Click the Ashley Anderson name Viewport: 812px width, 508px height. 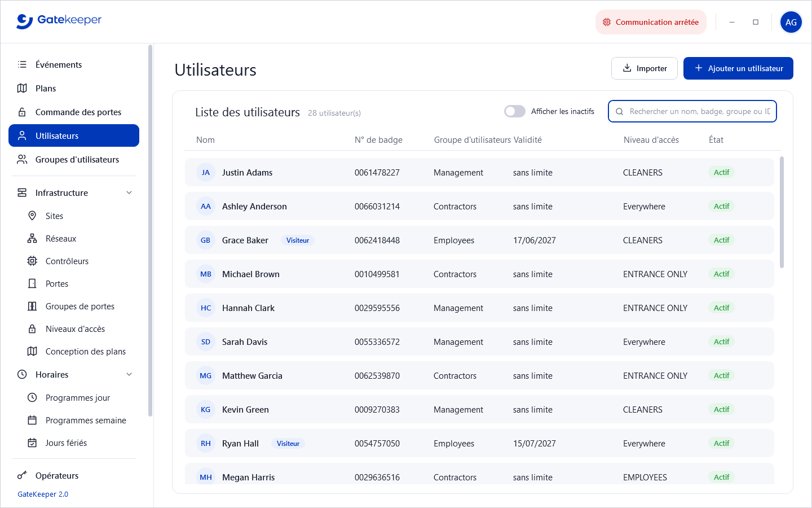click(x=254, y=207)
